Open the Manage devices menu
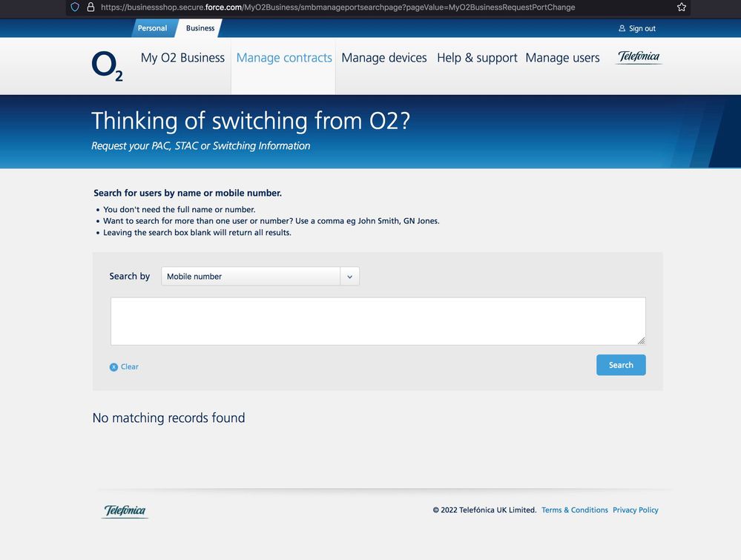741x560 pixels. 383,58
